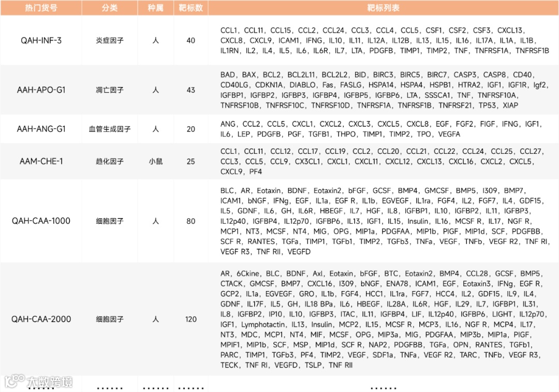Select product code QAH-INF-3

[41, 40]
